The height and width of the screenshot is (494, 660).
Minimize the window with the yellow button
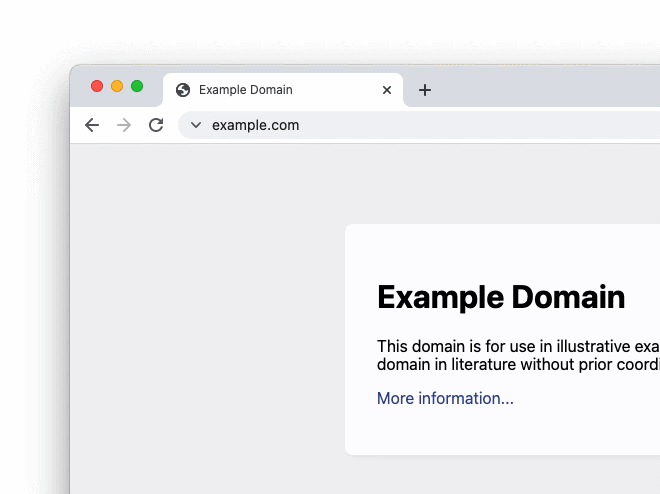tap(117, 86)
